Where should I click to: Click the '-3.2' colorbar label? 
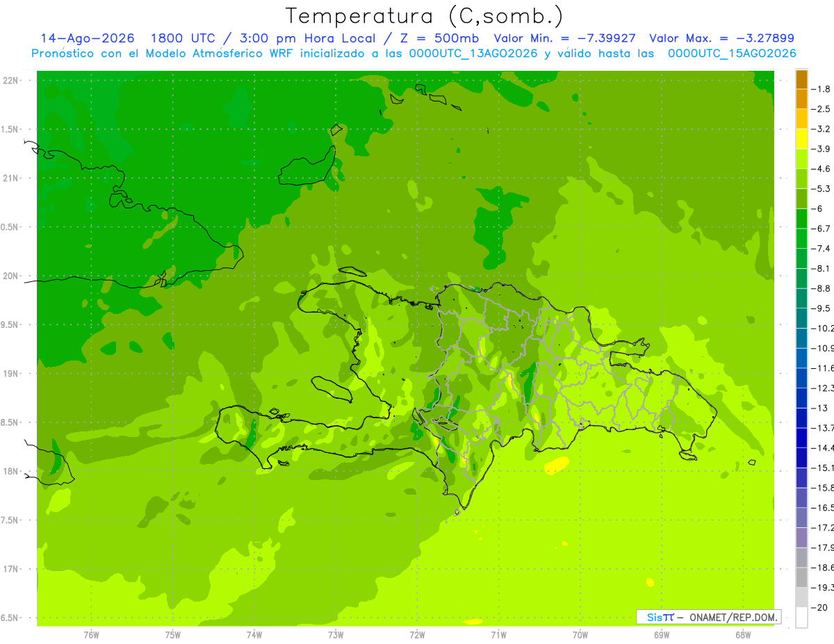[x=821, y=129]
